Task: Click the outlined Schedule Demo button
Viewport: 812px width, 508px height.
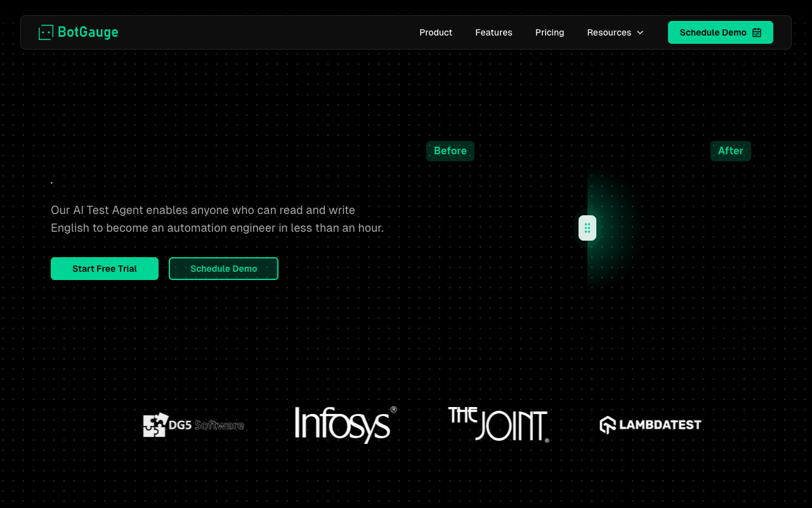Action: [x=223, y=269]
